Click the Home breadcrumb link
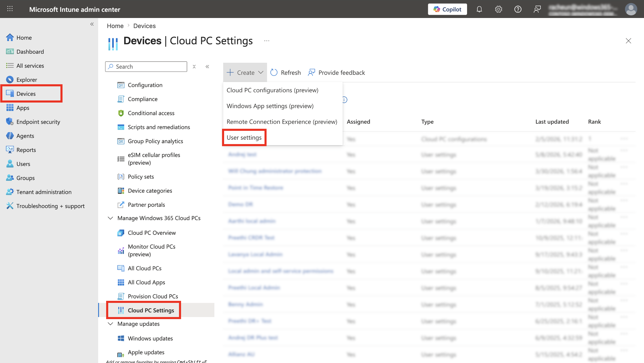 [x=115, y=26]
